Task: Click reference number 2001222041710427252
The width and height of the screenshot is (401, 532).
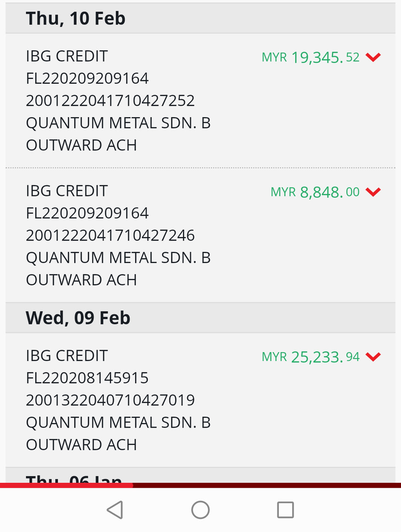Action: (x=110, y=101)
